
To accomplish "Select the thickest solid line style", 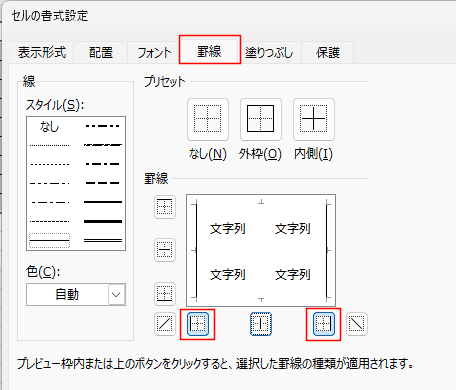I will pyautogui.click(x=103, y=221).
